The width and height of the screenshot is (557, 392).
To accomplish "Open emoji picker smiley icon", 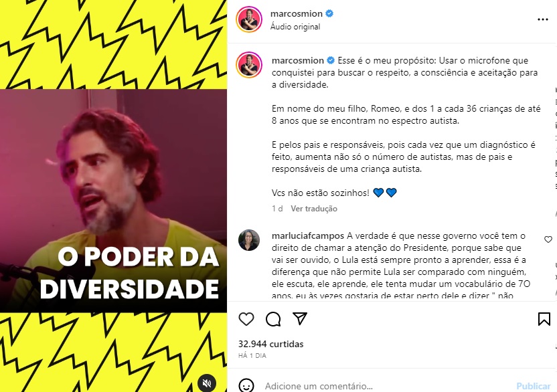I will pyautogui.click(x=246, y=385).
